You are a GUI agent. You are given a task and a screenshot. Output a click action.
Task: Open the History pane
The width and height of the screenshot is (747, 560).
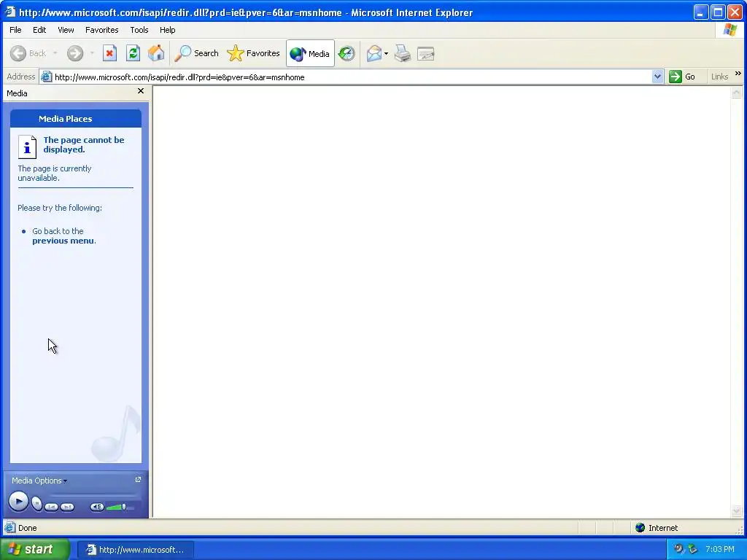tap(347, 53)
